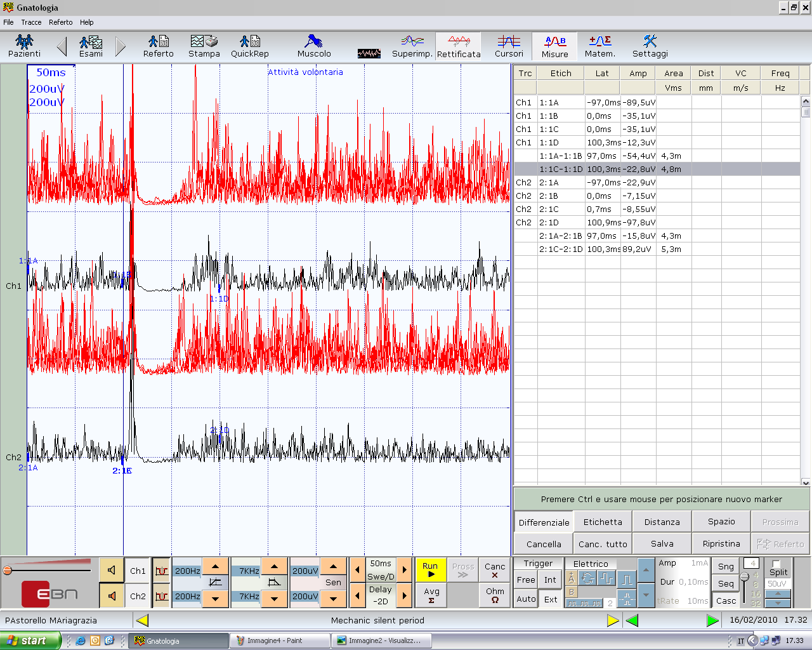Click the Ripristina button
812x650 pixels.
pos(721,544)
